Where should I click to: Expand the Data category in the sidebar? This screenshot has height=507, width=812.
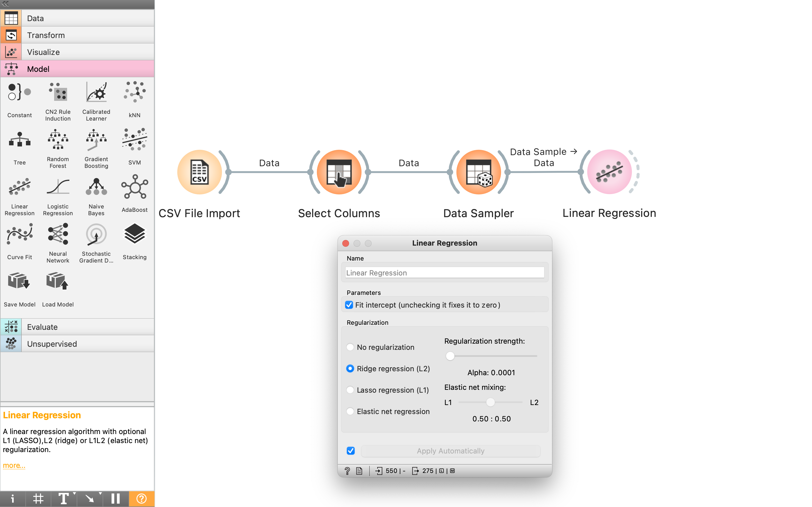click(x=77, y=18)
